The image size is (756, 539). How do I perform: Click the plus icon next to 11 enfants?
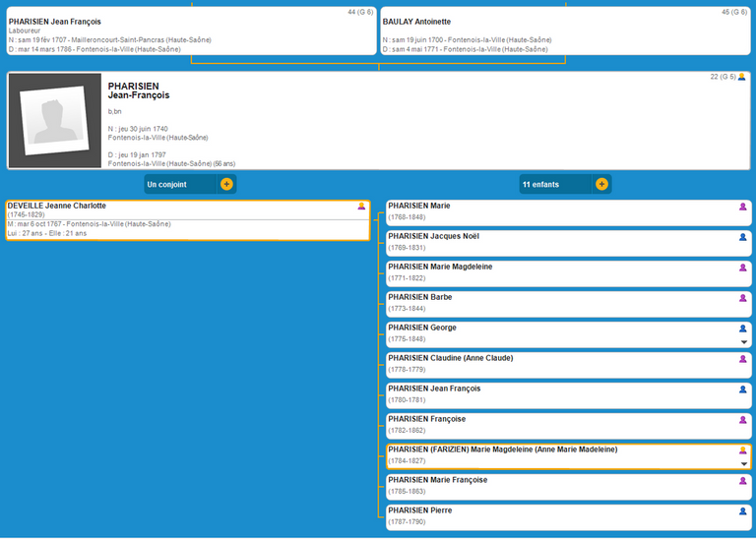point(601,184)
